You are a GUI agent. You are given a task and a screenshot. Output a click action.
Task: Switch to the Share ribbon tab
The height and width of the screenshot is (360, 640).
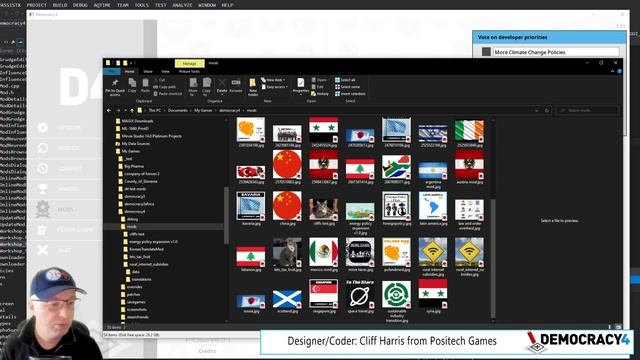[148, 71]
